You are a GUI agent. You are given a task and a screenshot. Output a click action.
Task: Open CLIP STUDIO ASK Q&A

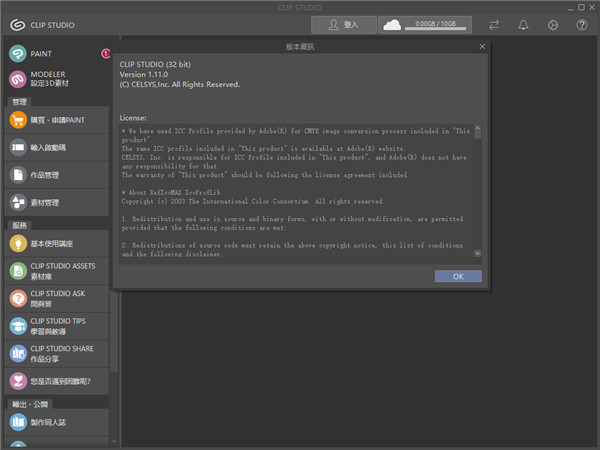click(x=57, y=299)
